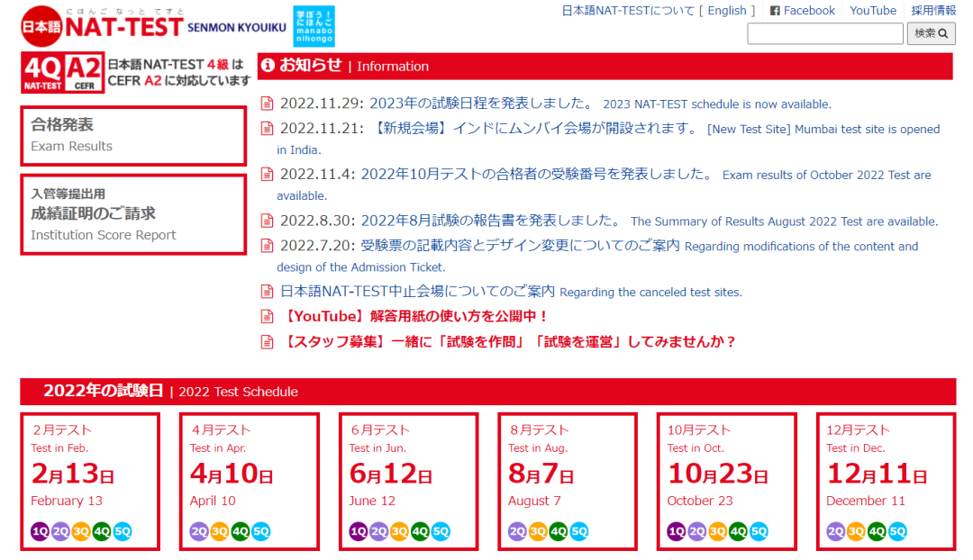
Task: Select the 4Q green circle under August test
Action: point(559,531)
